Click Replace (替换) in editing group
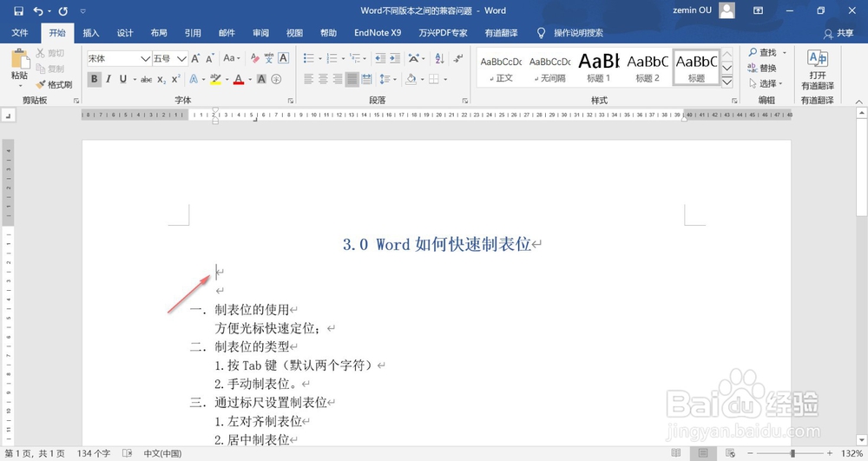Screen dimensions: 868x461 (x=762, y=68)
